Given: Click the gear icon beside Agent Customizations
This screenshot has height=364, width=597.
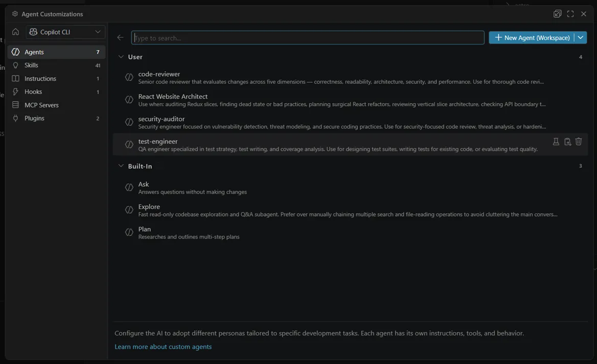Looking at the screenshot, I should tap(15, 14).
